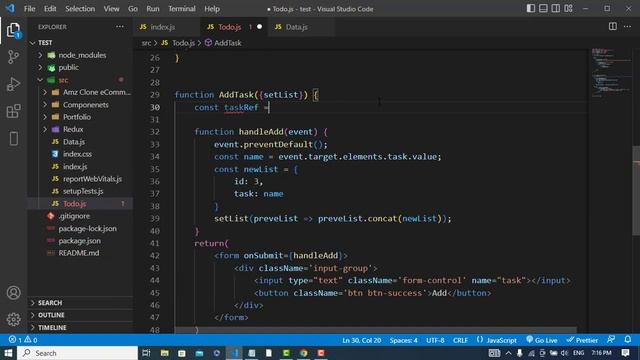Expand the public folder
Image resolution: width=640 pixels, height=360 pixels.
pyautogui.click(x=40, y=67)
